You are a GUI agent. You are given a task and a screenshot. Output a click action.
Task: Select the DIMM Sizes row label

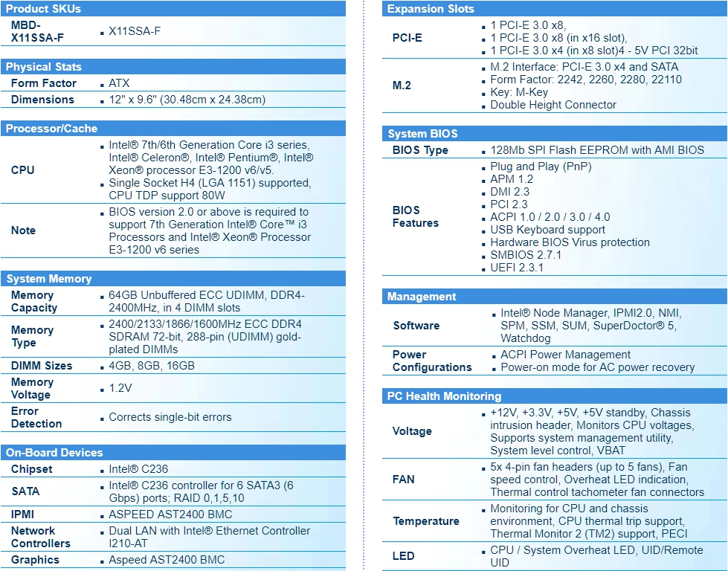[x=42, y=366]
